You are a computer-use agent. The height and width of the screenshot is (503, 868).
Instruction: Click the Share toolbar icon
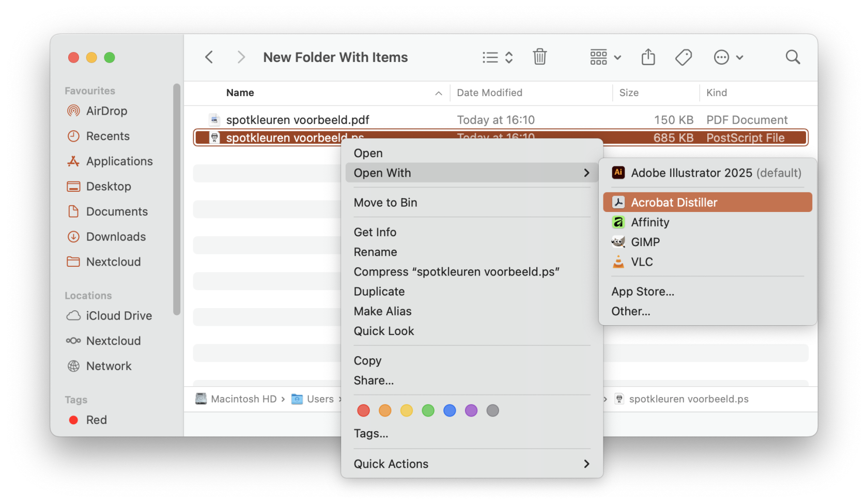(648, 57)
